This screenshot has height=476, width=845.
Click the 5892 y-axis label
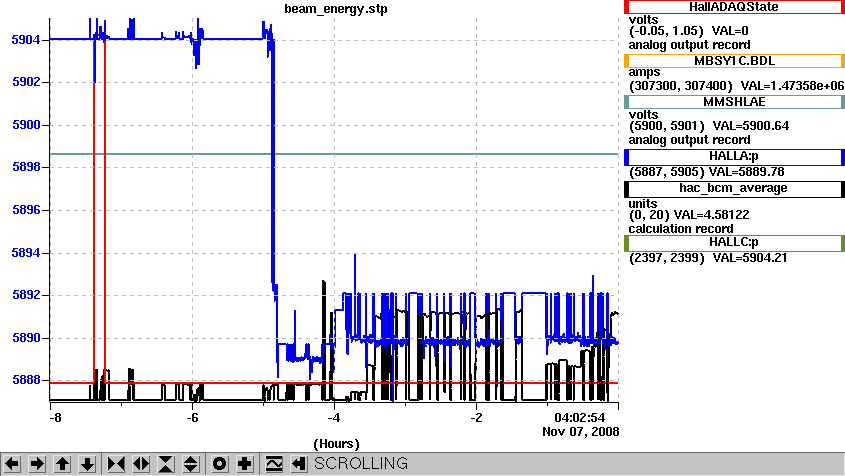point(26,295)
